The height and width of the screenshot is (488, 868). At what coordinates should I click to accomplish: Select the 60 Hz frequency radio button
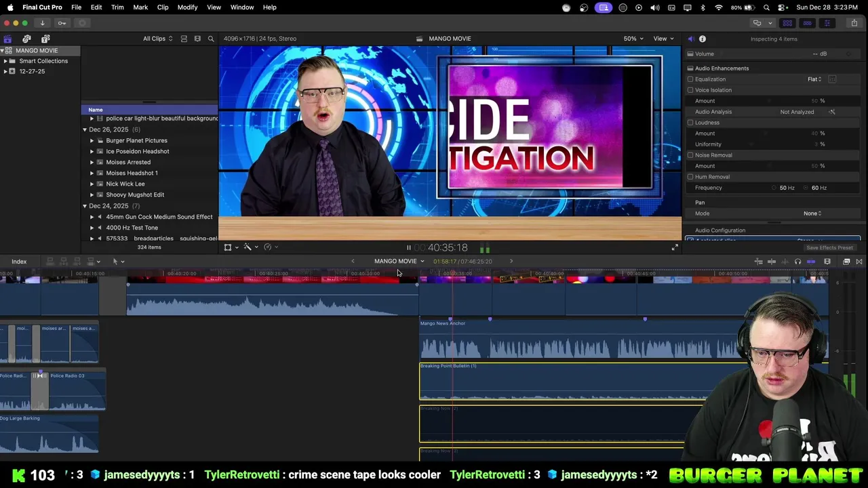806,188
